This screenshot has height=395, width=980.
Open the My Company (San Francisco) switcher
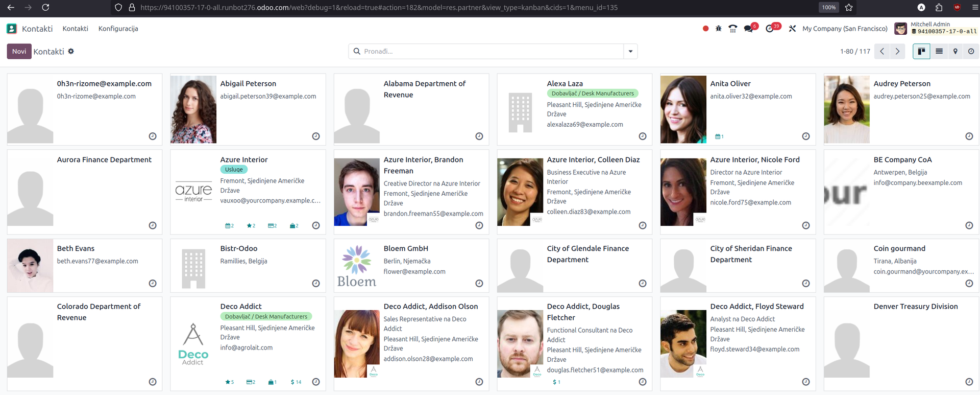(x=844, y=29)
